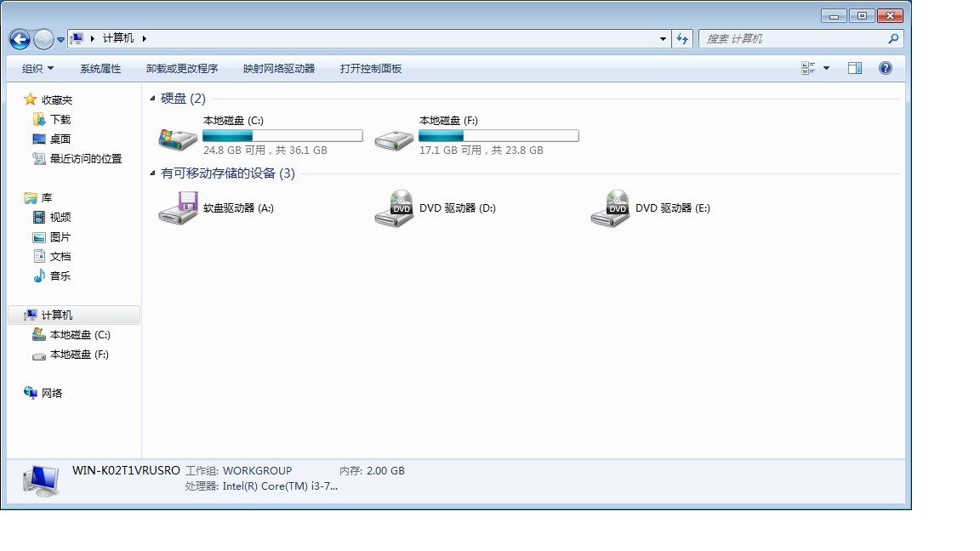
Task: Open the 视频 library
Action: pyautogui.click(x=60, y=217)
